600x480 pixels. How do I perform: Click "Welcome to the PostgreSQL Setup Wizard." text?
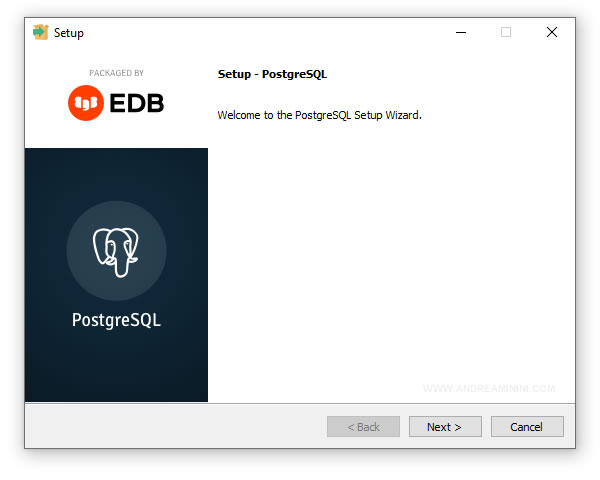(320, 115)
